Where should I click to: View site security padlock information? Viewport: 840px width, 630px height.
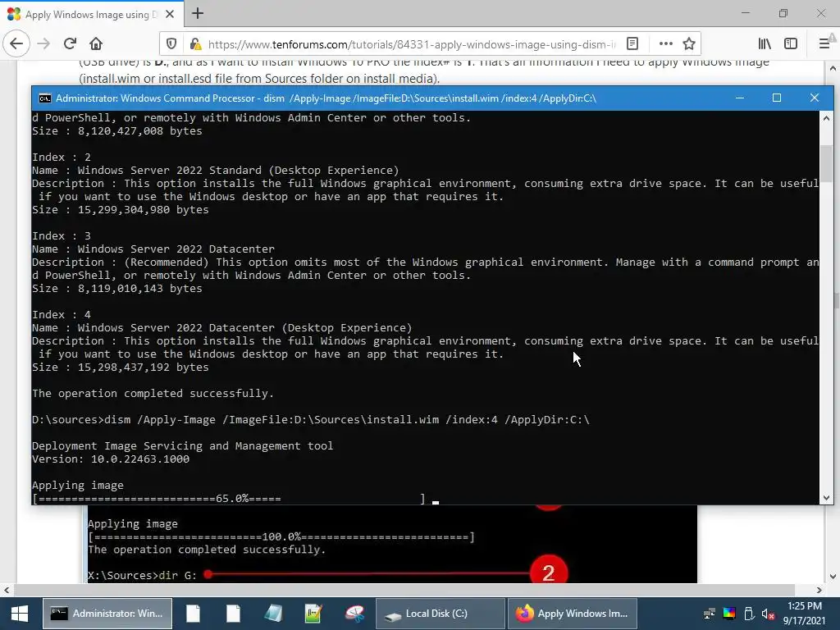coord(195,44)
